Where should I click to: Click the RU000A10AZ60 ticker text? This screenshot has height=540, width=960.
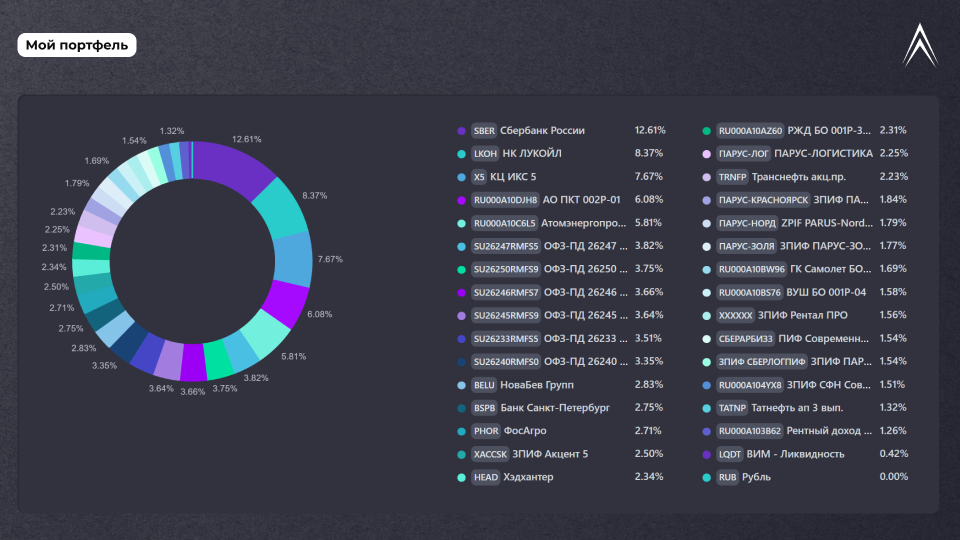coord(751,130)
